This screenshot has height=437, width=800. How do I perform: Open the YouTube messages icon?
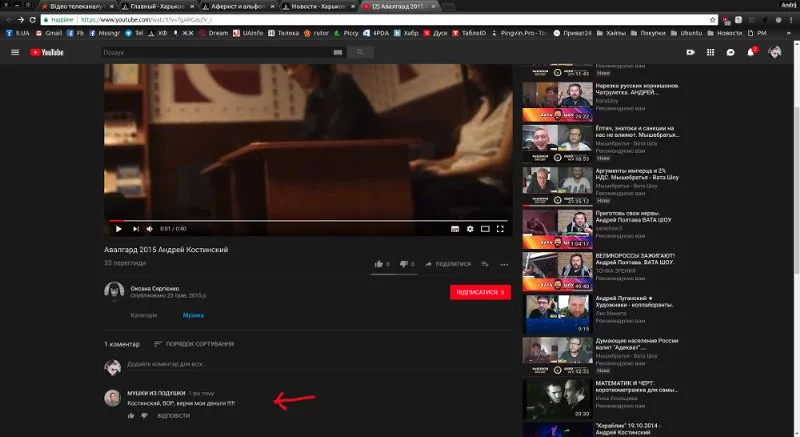731,53
